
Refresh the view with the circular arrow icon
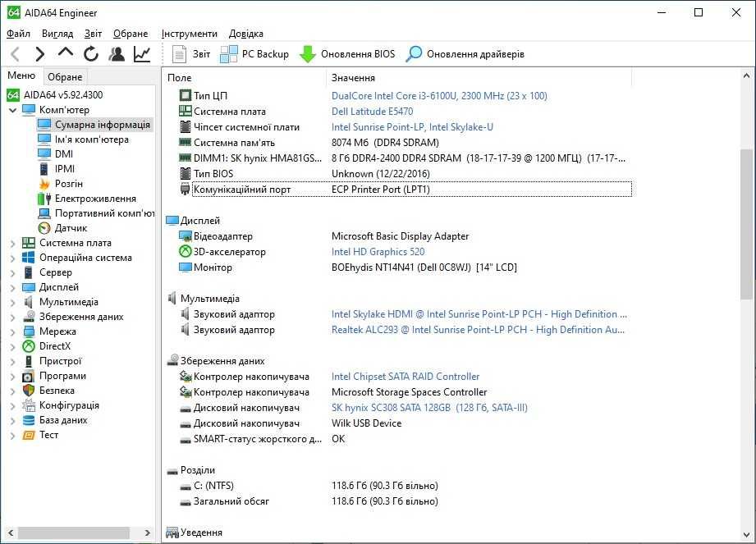(x=91, y=54)
